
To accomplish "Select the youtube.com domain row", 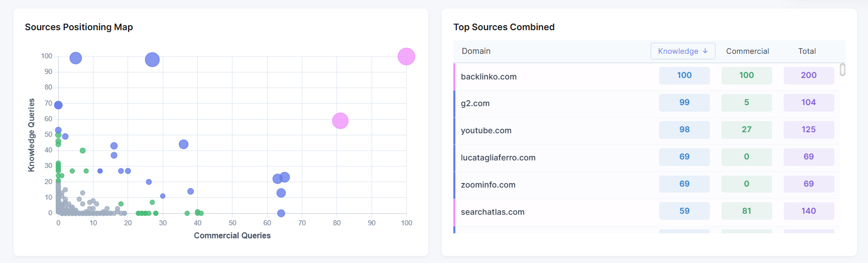I will 646,131.
